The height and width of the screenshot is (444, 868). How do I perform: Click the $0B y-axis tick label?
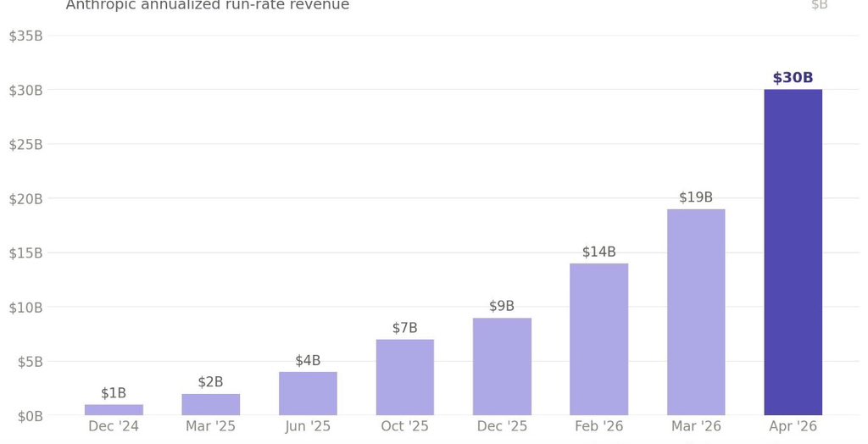click(30, 416)
